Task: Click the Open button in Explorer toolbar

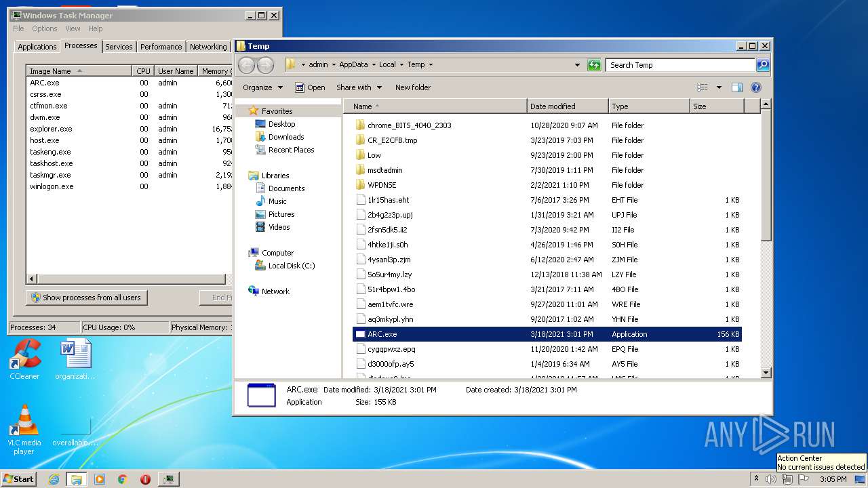Action: 310,87
